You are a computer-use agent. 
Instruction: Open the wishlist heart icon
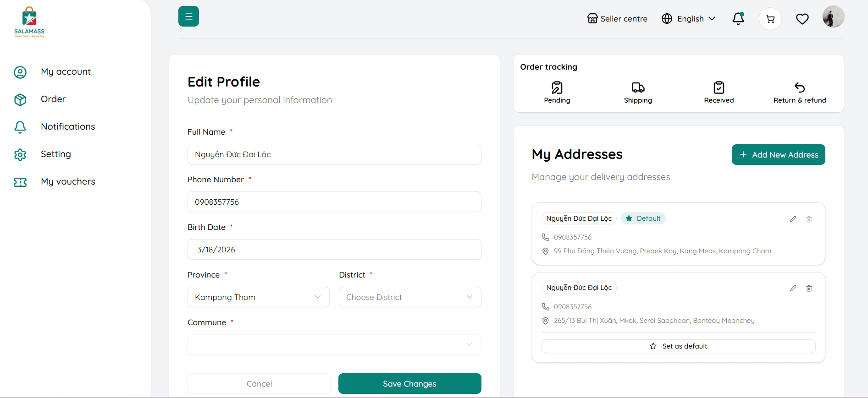click(802, 19)
